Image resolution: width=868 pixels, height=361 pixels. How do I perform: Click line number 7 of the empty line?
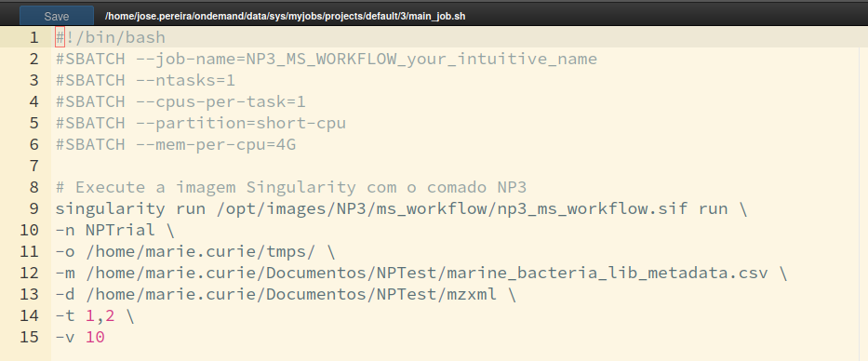[x=34, y=166]
